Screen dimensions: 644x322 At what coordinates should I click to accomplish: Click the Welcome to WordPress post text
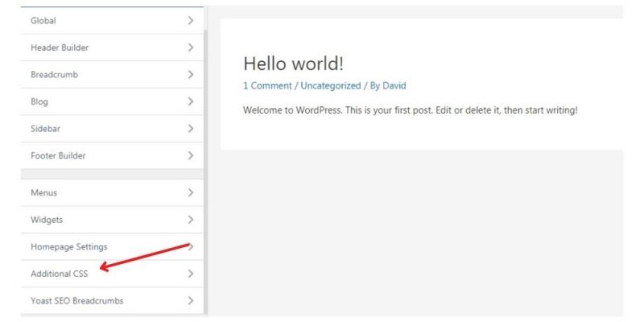[411, 110]
